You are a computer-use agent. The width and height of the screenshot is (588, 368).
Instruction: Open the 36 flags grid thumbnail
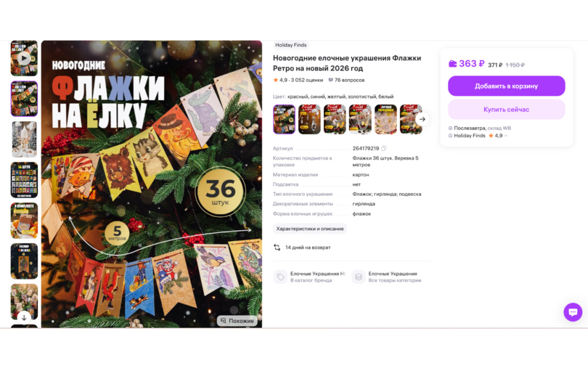(x=24, y=180)
